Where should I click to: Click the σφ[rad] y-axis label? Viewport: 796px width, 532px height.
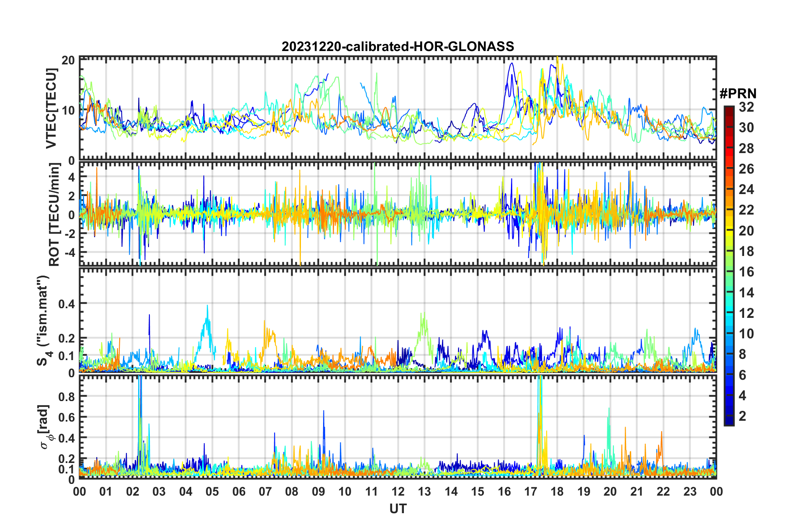click(45, 427)
